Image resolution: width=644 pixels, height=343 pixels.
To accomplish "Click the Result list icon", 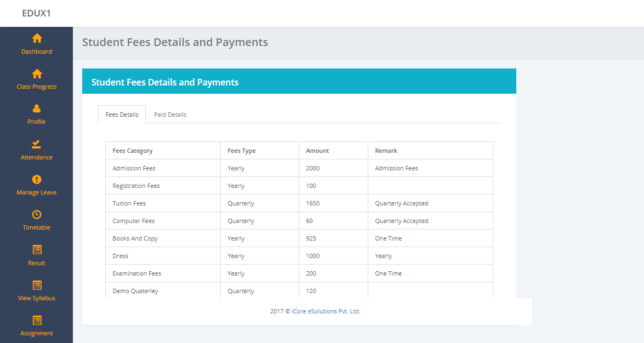I will 37,250.
